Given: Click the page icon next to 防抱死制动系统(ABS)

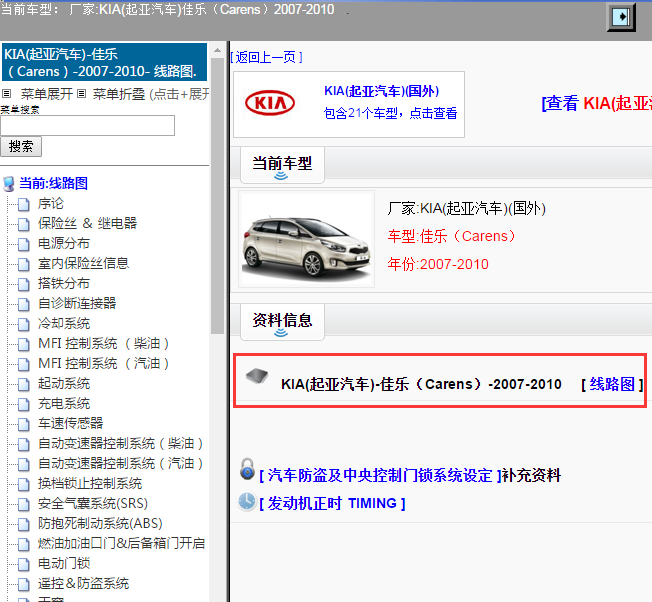Looking at the screenshot, I should click(24, 524).
